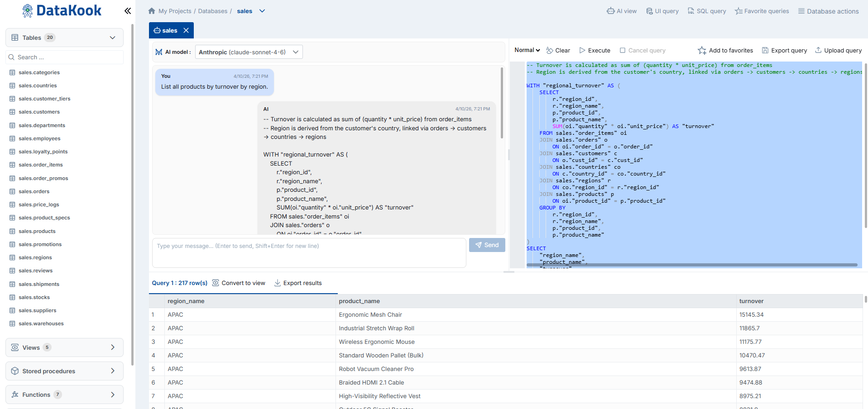Open the Database actions menu
Image resolution: width=868 pixels, height=409 pixels.
828,11
